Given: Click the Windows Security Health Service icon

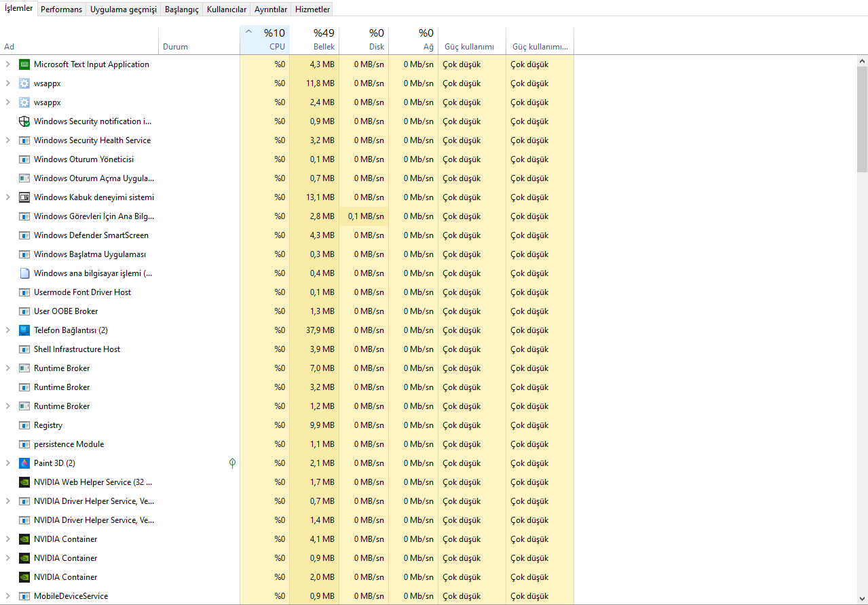Looking at the screenshot, I should [24, 140].
